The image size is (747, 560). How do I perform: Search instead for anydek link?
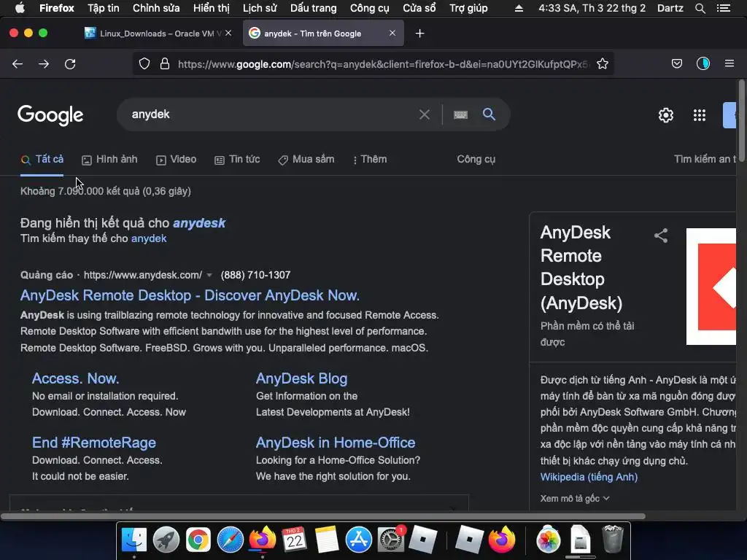(x=149, y=238)
